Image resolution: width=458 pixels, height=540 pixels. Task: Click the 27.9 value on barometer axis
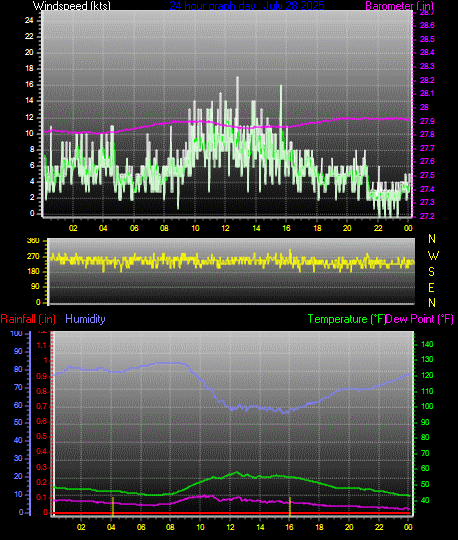427,121
